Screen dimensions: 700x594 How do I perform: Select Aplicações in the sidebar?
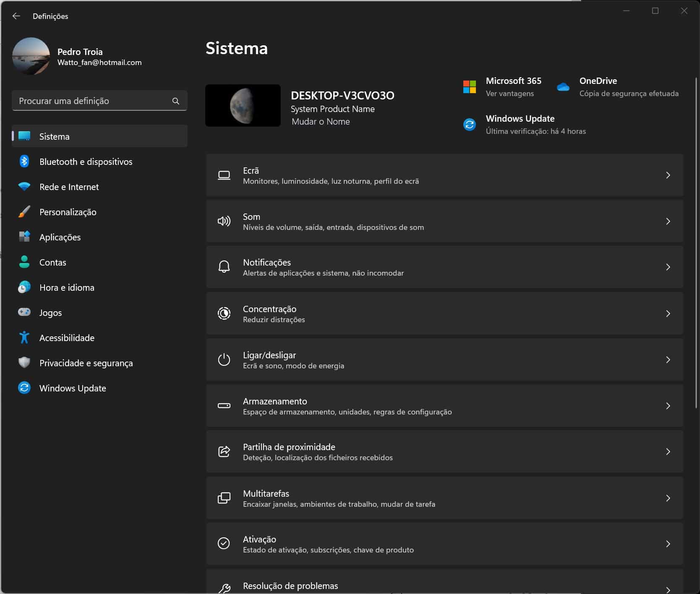(60, 237)
